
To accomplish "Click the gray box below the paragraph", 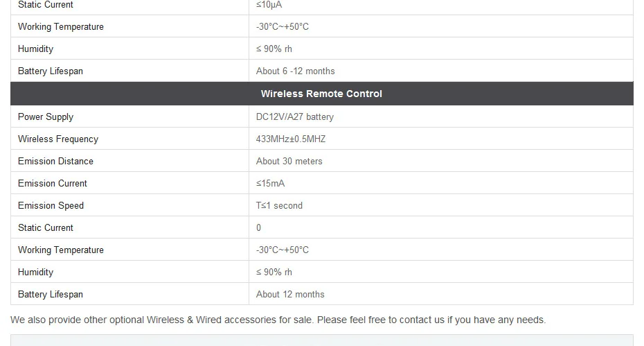I will (x=321, y=340).
